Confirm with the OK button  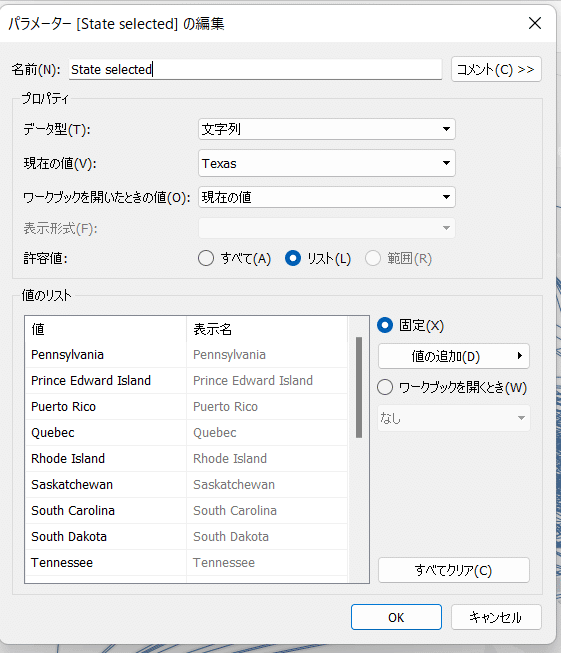click(x=396, y=617)
